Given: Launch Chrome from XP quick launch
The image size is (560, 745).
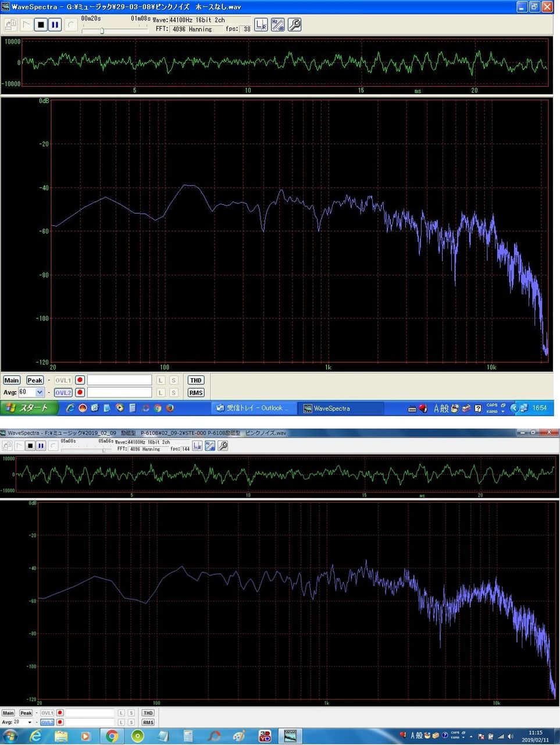Looking at the screenshot, I should [x=158, y=408].
